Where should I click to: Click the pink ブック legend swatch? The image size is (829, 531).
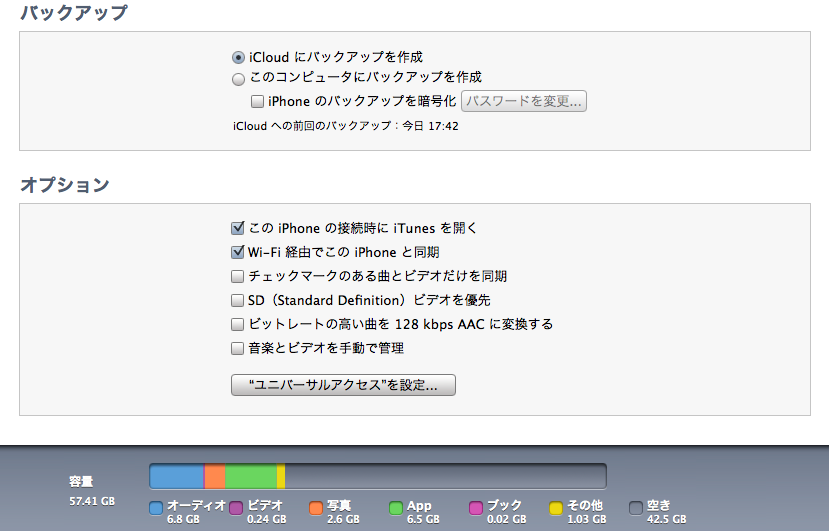pos(476,508)
